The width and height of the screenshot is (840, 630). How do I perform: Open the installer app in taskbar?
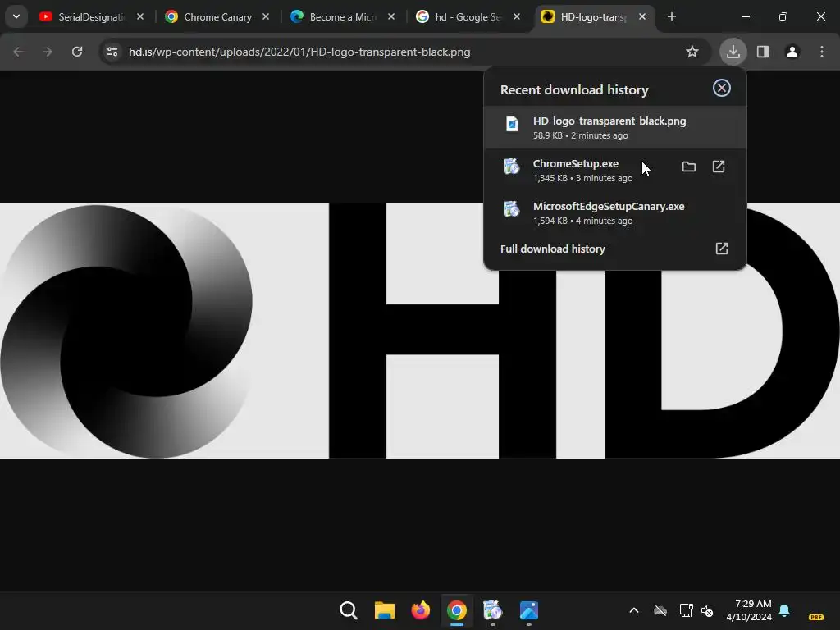click(493, 610)
